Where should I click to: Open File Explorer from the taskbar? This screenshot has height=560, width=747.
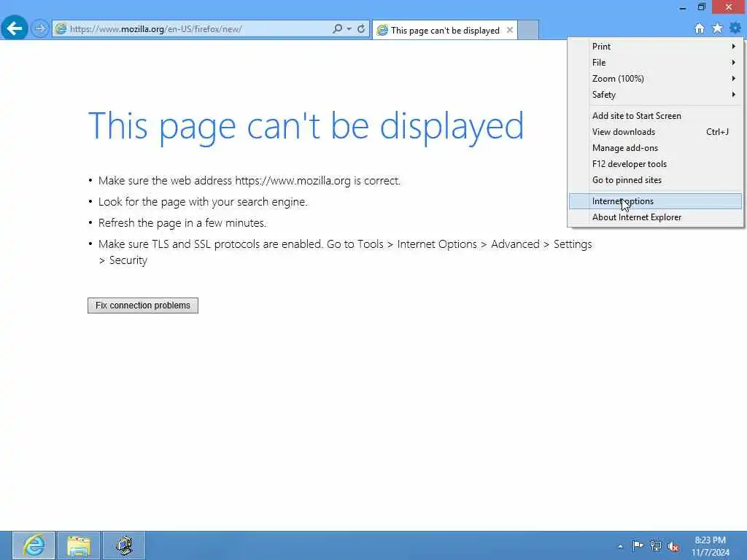click(x=79, y=545)
